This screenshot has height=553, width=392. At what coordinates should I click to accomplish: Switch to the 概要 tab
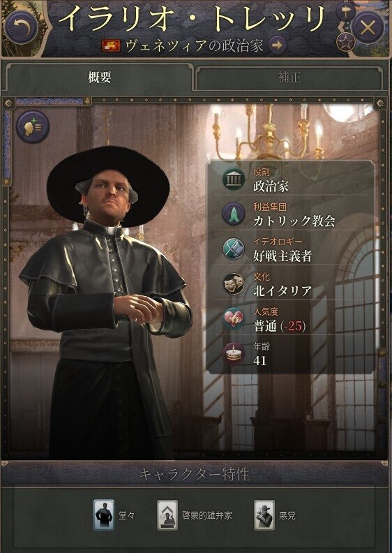[x=99, y=77]
